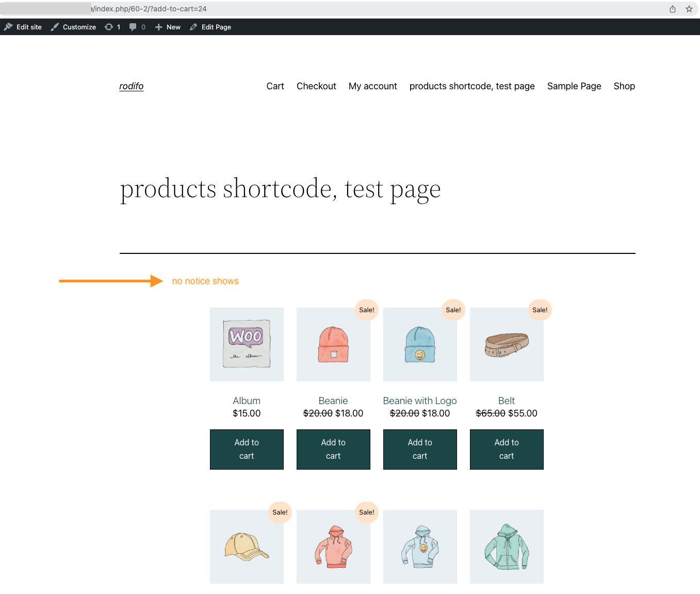The width and height of the screenshot is (700, 594).
Task: Click the Beanie with Logo title
Action: tap(420, 400)
